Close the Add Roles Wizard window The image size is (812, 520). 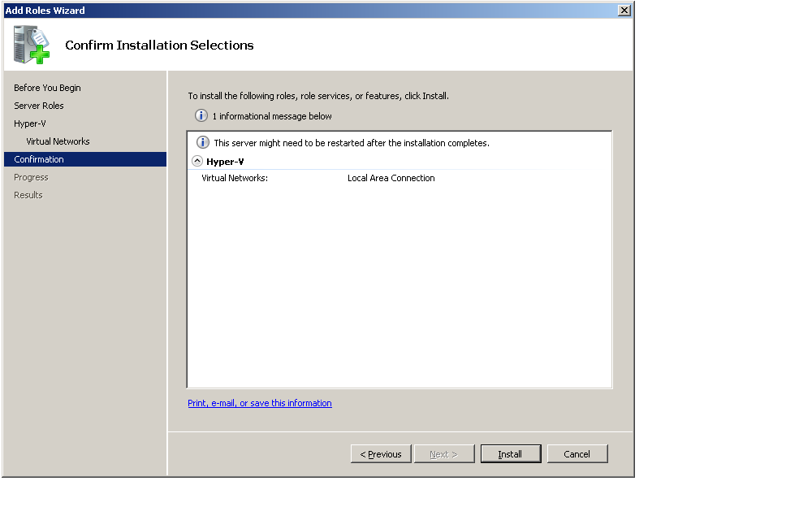click(x=624, y=11)
